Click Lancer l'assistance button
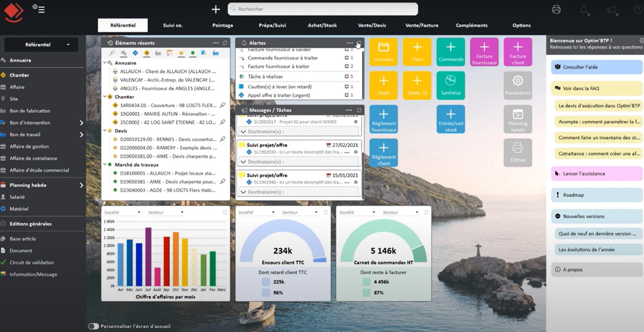 tap(597, 173)
